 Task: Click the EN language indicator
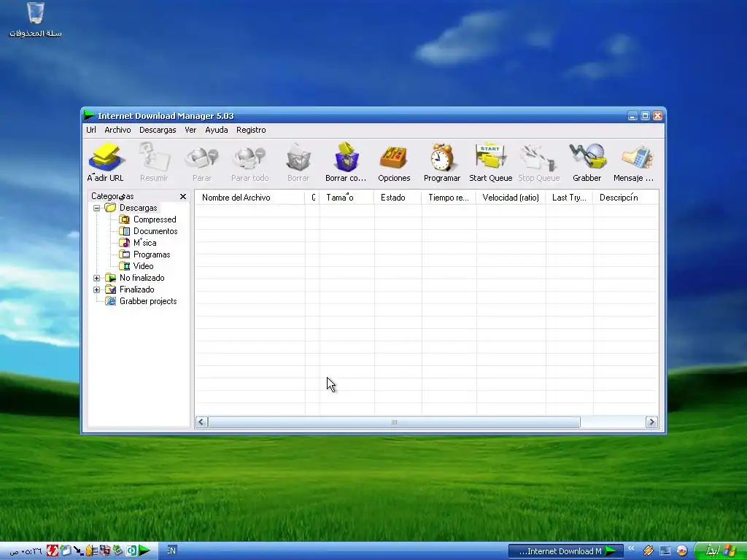pyautogui.click(x=171, y=551)
